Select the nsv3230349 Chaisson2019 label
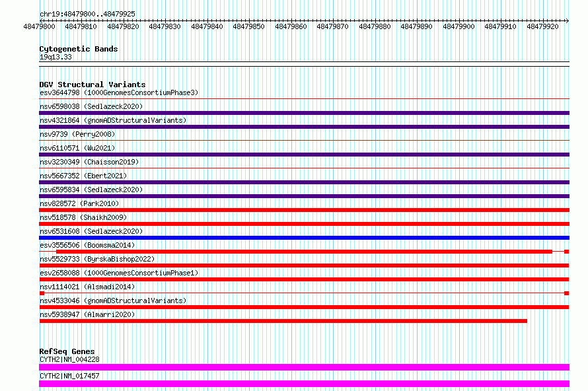This screenshot has width=588, height=391. coord(89,162)
